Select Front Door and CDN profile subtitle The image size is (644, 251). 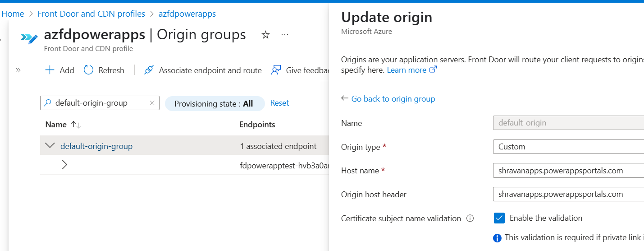click(88, 49)
